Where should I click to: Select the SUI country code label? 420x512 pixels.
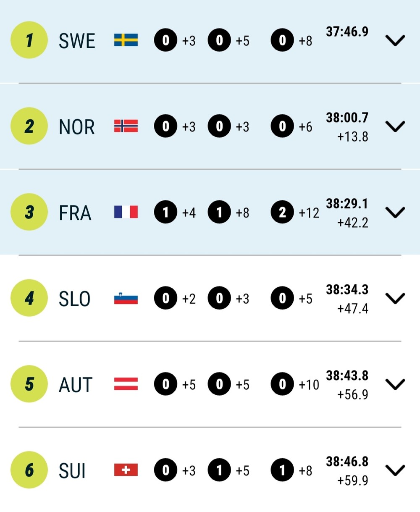coord(72,470)
